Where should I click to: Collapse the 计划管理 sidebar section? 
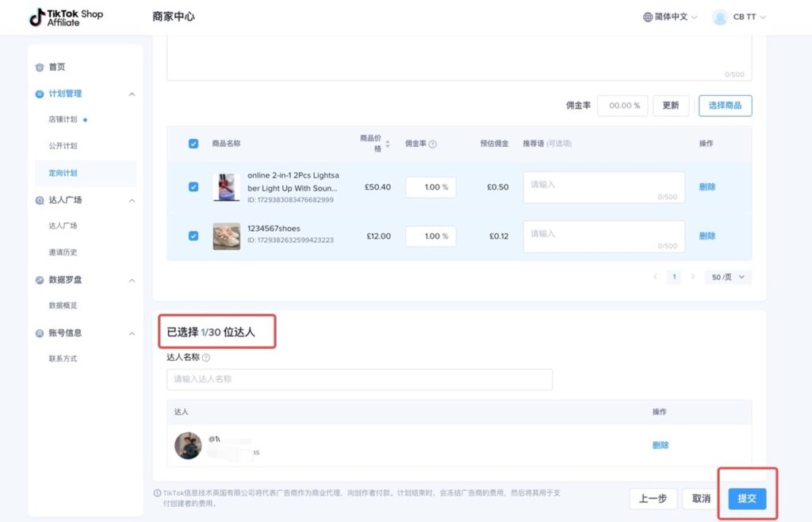[x=132, y=94]
